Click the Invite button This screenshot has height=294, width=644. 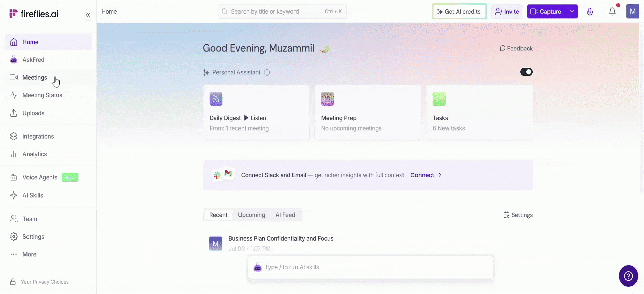click(x=507, y=11)
